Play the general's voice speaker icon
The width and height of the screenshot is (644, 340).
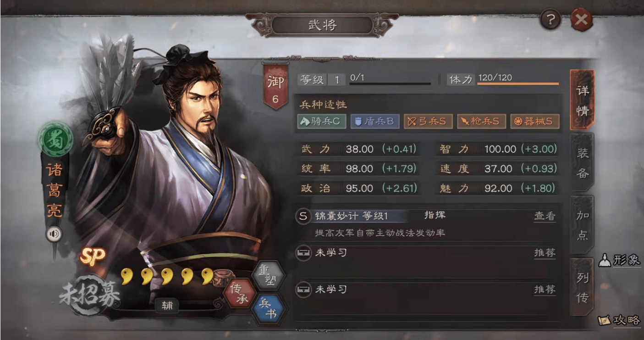[x=54, y=234]
